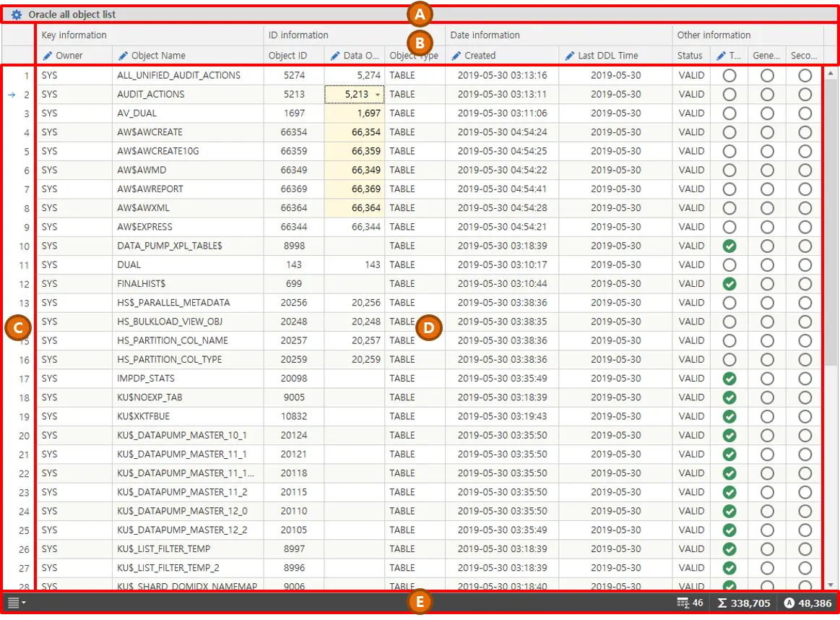Click the Object Name column header
840x620 pixels.
pyautogui.click(x=188, y=55)
